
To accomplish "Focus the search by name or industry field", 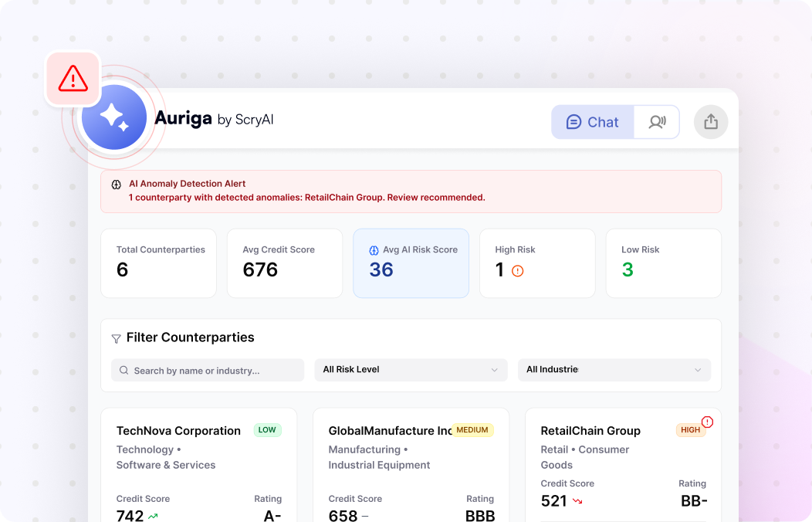I will pyautogui.click(x=208, y=371).
